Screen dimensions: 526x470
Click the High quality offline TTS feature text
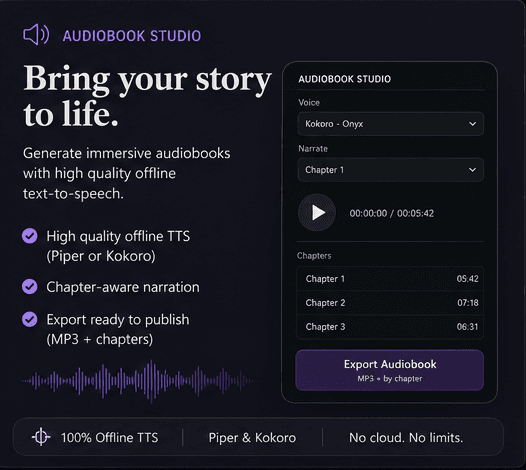click(118, 246)
